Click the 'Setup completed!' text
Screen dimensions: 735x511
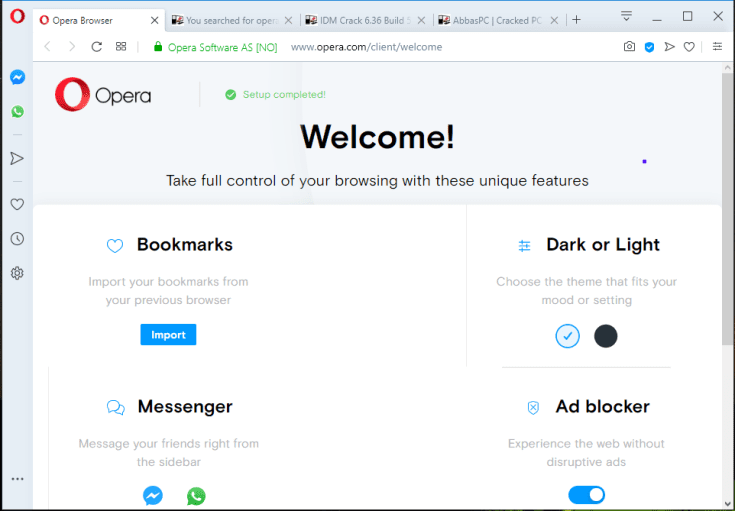[284, 95]
